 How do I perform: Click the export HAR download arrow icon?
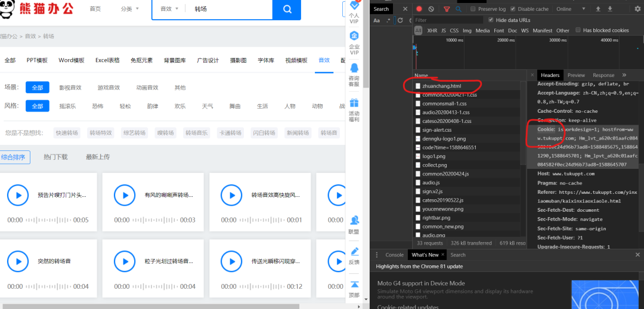pyautogui.click(x=609, y=9)
